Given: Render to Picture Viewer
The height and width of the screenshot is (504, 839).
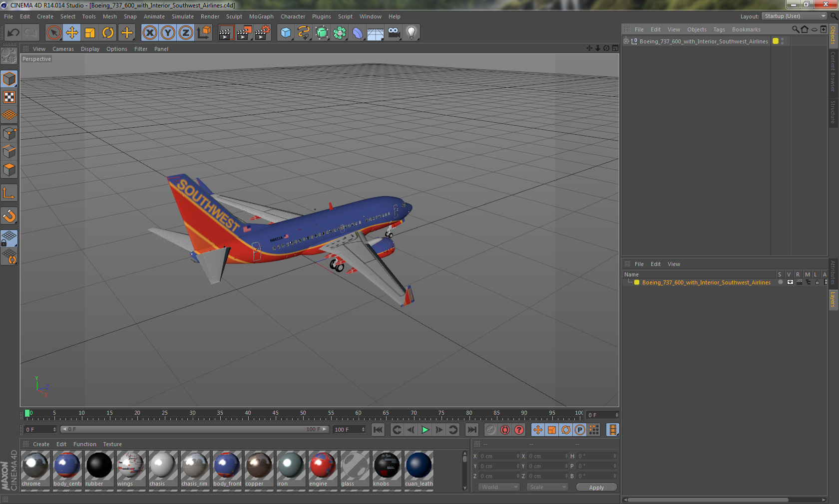Looking at the screenshot, I should (x=244, y=33).
